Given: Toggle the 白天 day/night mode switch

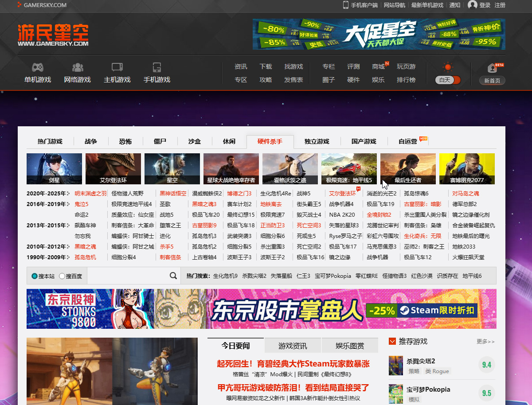Looking at the screenshot, I should pyautogui.click(x=448, y=80).
